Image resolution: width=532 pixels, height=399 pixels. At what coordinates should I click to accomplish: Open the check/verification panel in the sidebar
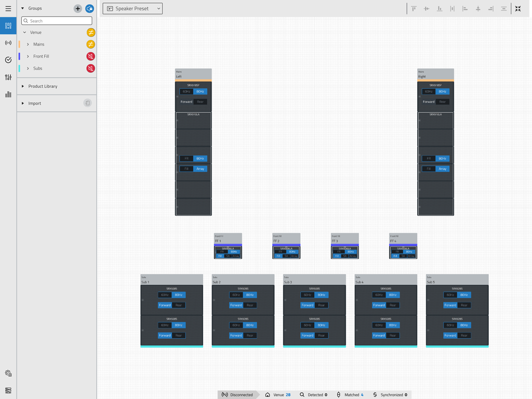(x=8, y=60)
